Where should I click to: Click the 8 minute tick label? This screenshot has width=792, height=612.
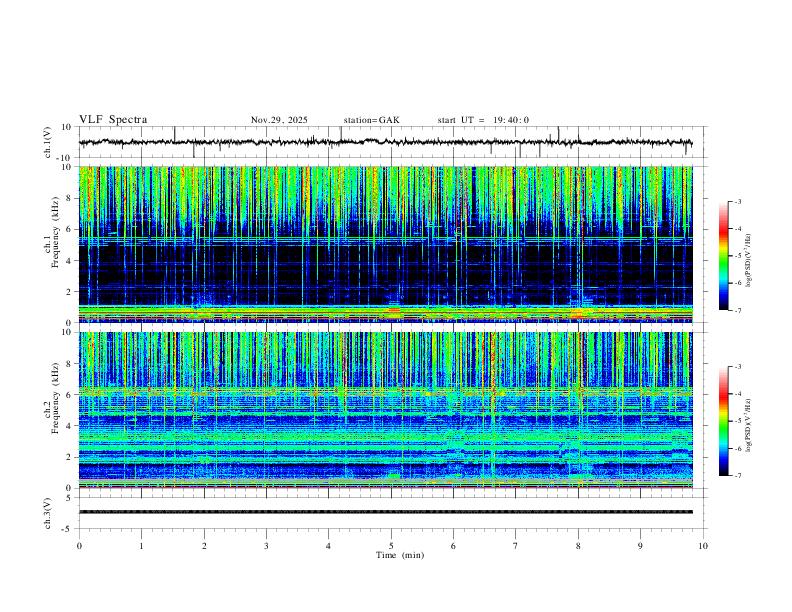pyautogui.click(x=578, y=546)
